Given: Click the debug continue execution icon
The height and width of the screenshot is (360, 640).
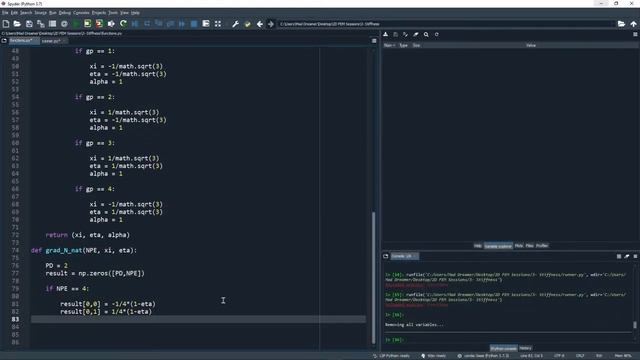Looking at the screenshot, I should click(x=182, y=24).
